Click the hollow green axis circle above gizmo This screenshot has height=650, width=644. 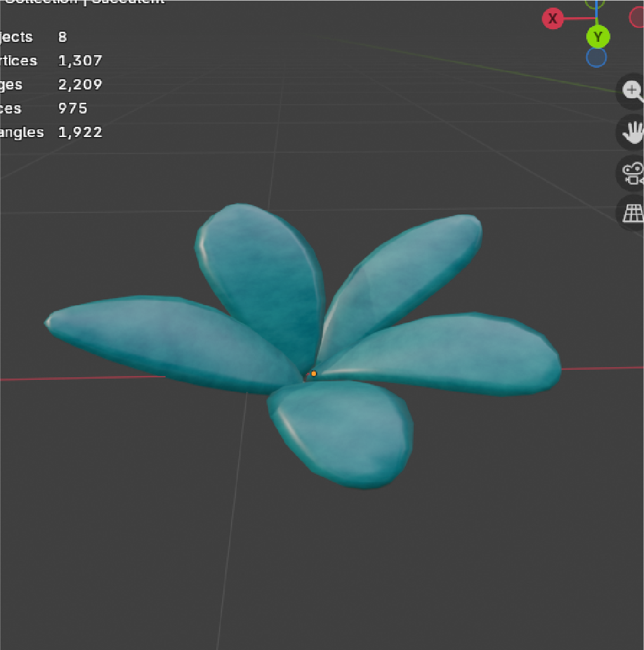595,3
